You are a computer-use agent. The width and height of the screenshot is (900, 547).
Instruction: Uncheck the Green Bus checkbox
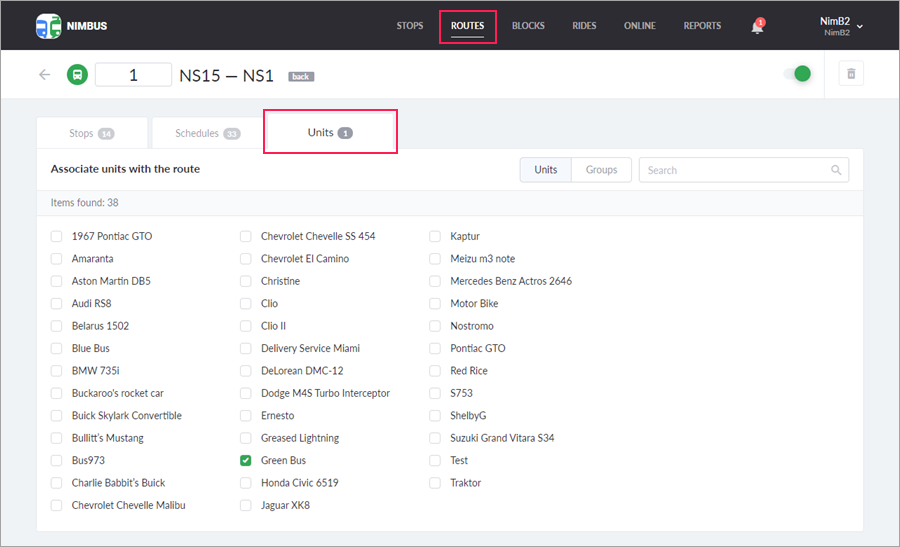246,461
